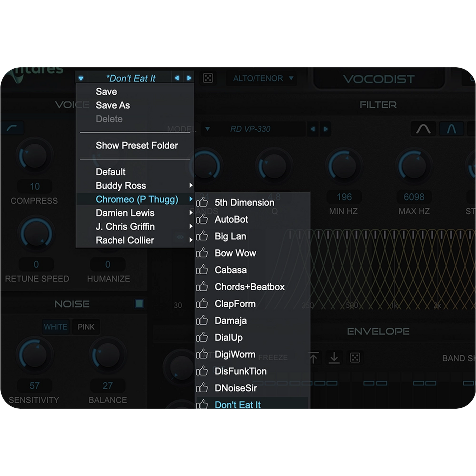Select Show Preset Folder from the menu

(136, 145)
